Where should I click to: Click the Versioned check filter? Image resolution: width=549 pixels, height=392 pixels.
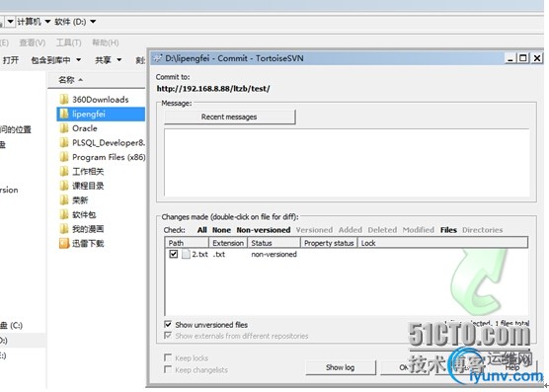click(x=314, y=230)
